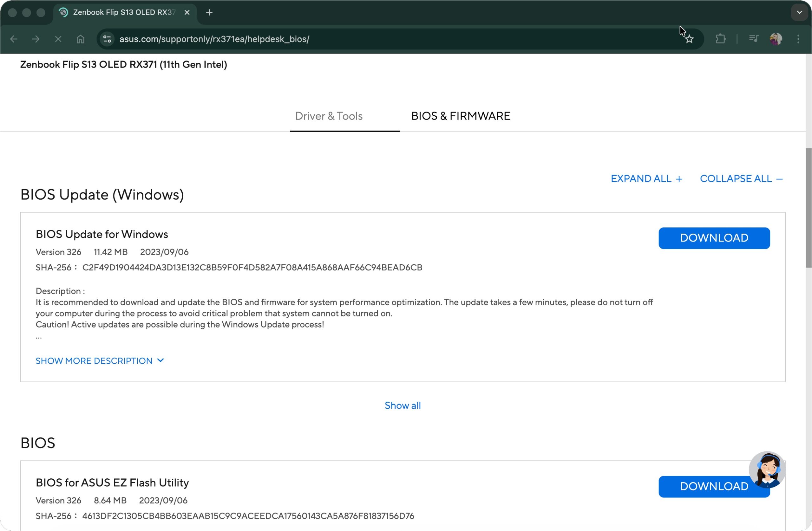The image size is (812, 531).
Task: Click the Show all link
Action: (402, 405)
